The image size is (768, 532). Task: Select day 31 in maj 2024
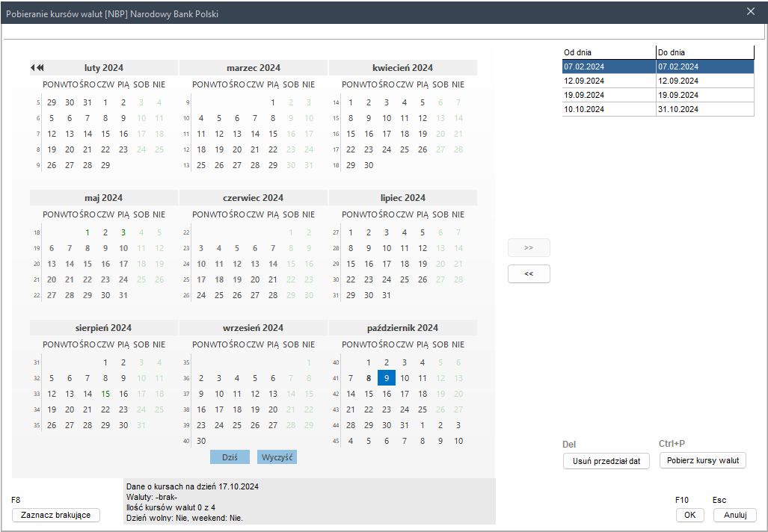pos(123,295)
